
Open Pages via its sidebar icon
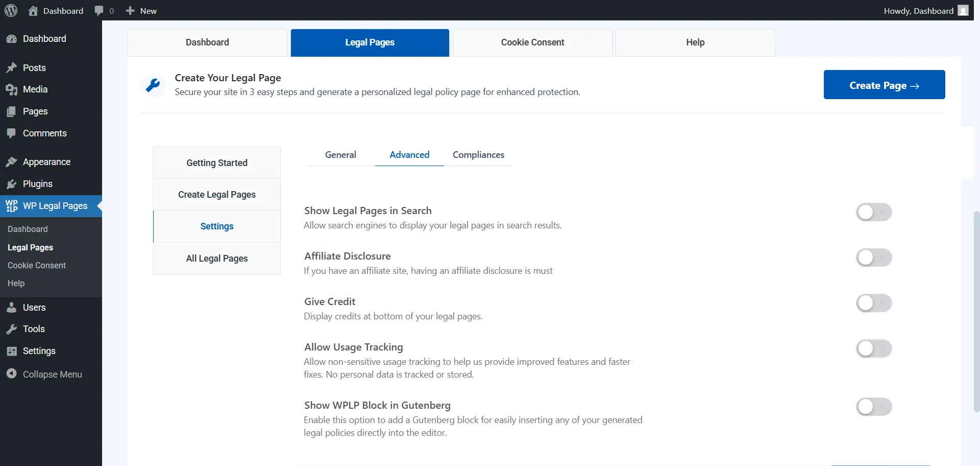[12, 111]
